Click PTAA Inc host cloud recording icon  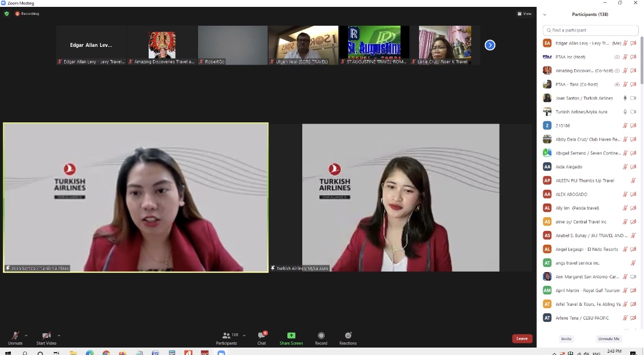point(617,57)
